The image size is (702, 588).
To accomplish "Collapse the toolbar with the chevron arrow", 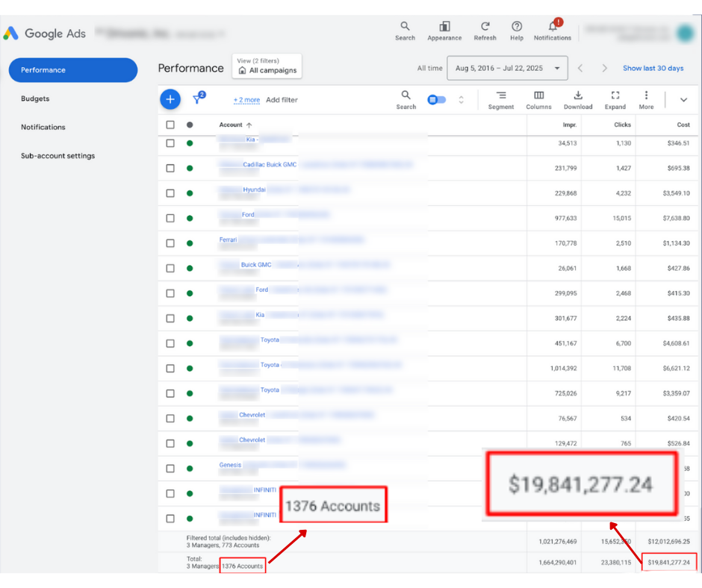I will [683, 100].
